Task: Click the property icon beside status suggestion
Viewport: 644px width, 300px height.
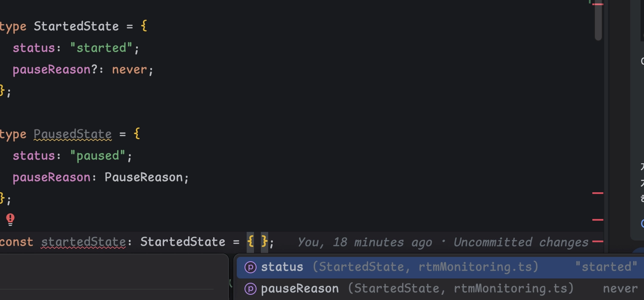Action: (x=250, y=267)
